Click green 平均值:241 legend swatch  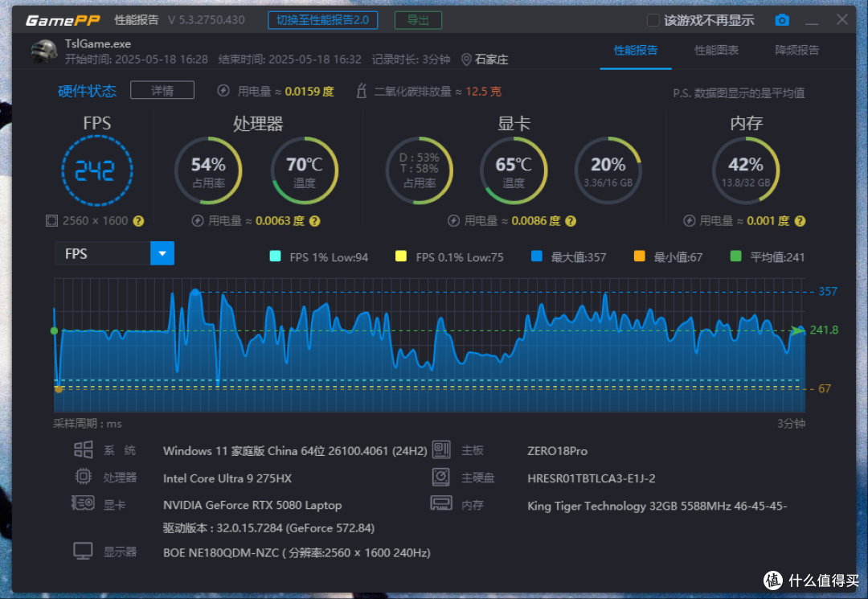(x=735, y=256)
